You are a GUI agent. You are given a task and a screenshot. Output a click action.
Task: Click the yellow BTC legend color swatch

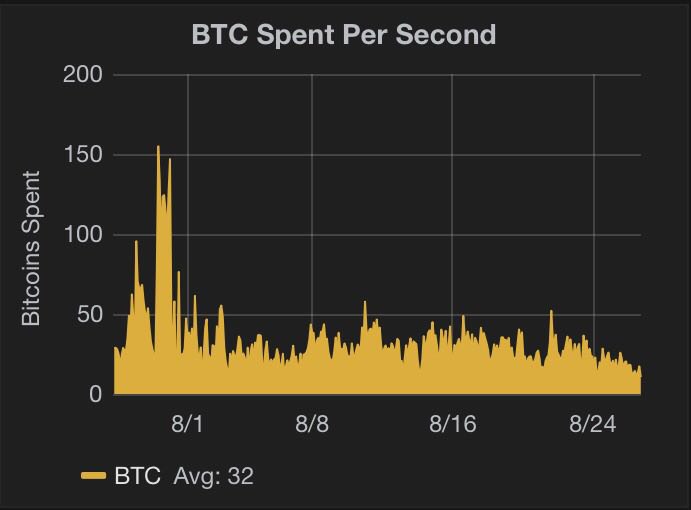[93, 476]
